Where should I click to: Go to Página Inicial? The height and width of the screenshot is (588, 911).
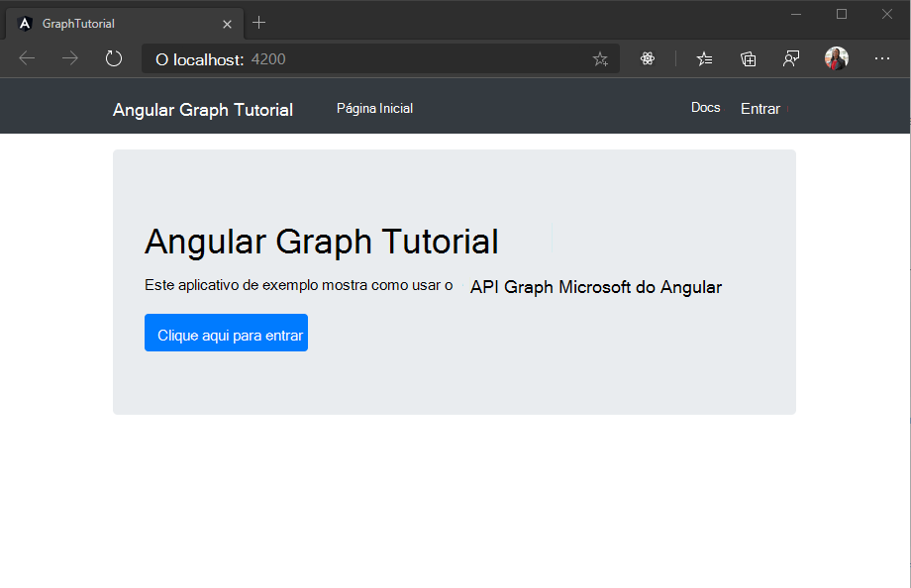374,108
